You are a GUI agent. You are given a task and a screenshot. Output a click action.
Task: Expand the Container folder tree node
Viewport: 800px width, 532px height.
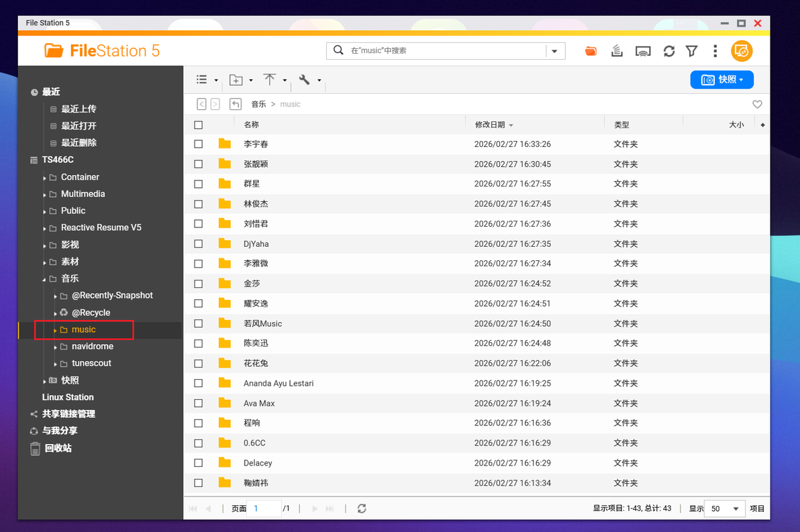click(44, 178)
